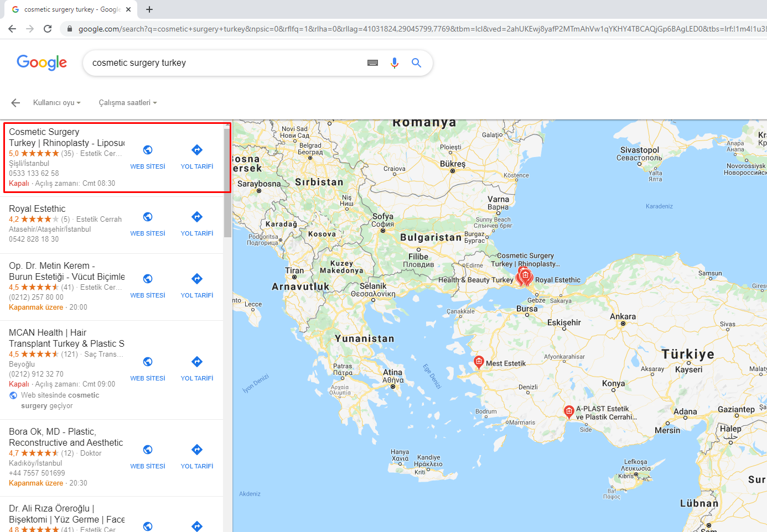Screen dimensions: 767x532
Task: Get directions icon for Cosmetic Surgery Turkey listing
Action: pos(197,150)
